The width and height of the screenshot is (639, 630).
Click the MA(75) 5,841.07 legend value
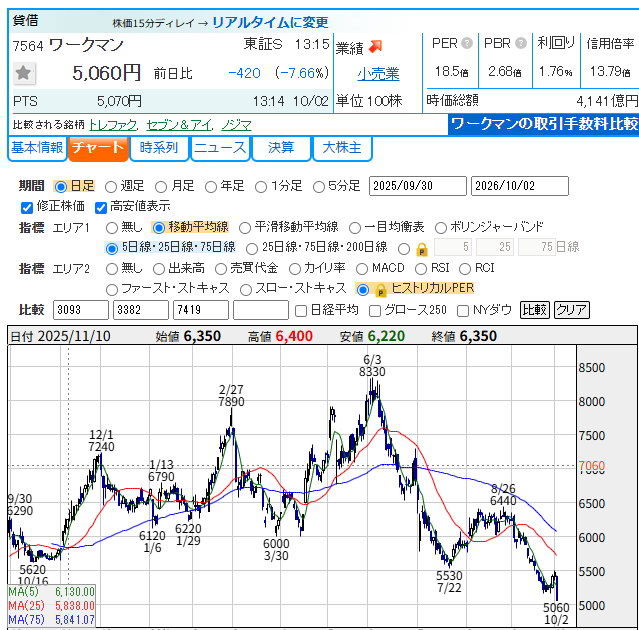pyautogui.click(x=75, y=620)
